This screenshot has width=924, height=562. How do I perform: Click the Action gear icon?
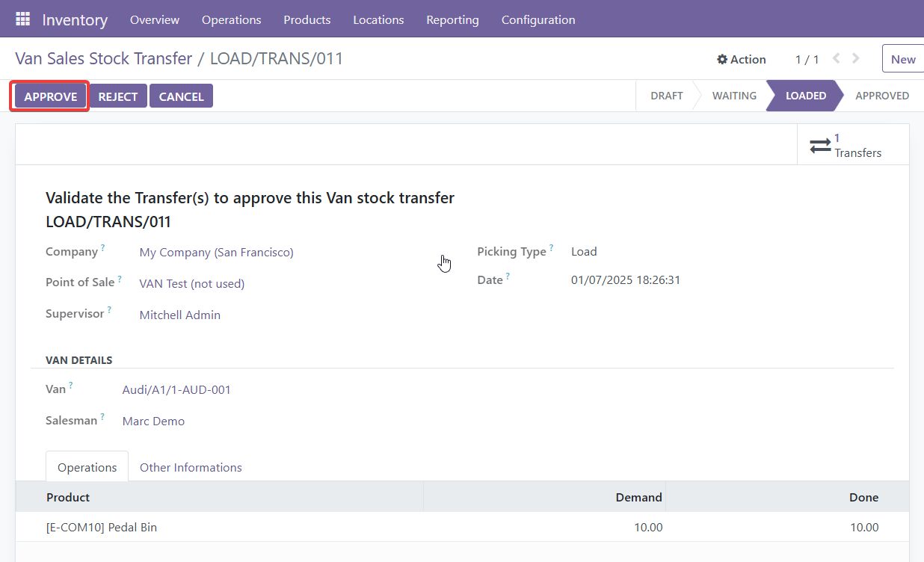pos(722,59)
